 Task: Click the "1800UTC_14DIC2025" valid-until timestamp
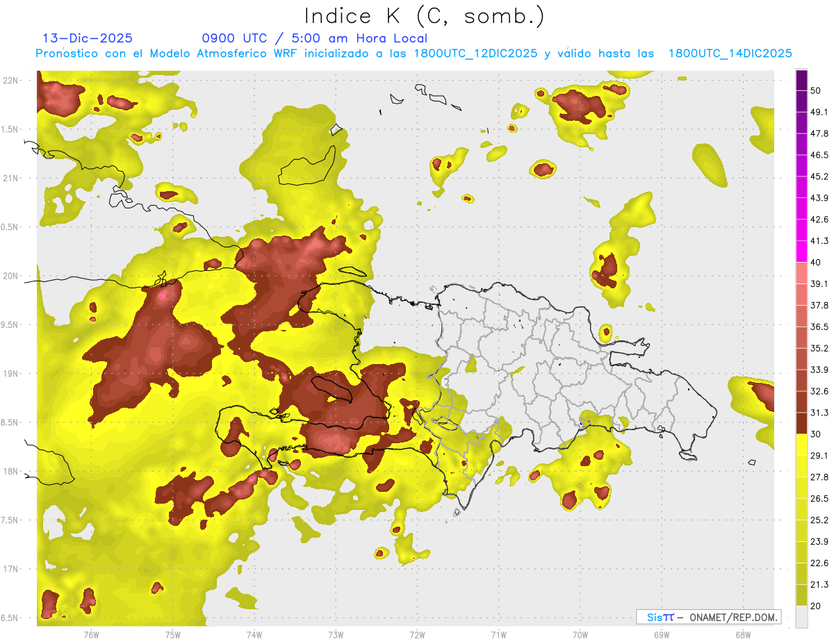coord(730,53)
